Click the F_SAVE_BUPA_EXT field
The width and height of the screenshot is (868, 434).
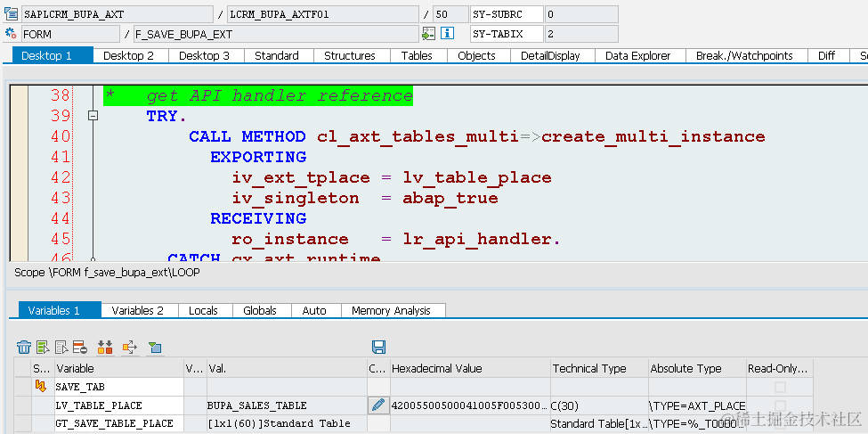(276, 35)
